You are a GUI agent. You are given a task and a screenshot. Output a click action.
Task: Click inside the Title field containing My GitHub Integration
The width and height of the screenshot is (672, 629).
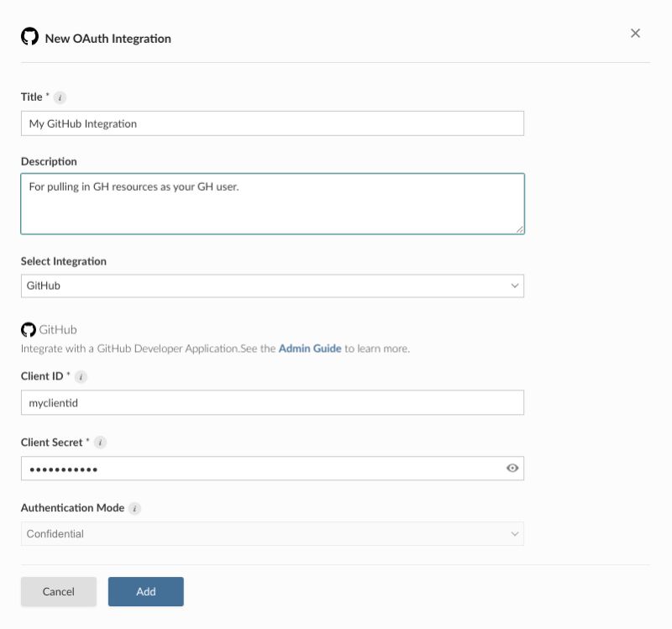click(x=273, y=123)
